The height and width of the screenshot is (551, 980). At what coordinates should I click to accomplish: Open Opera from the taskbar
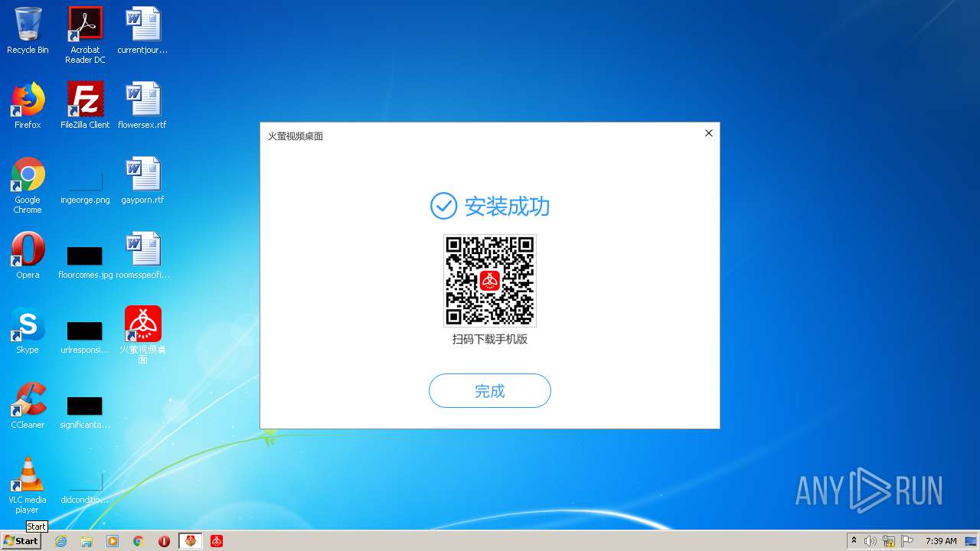click(164, 541)
